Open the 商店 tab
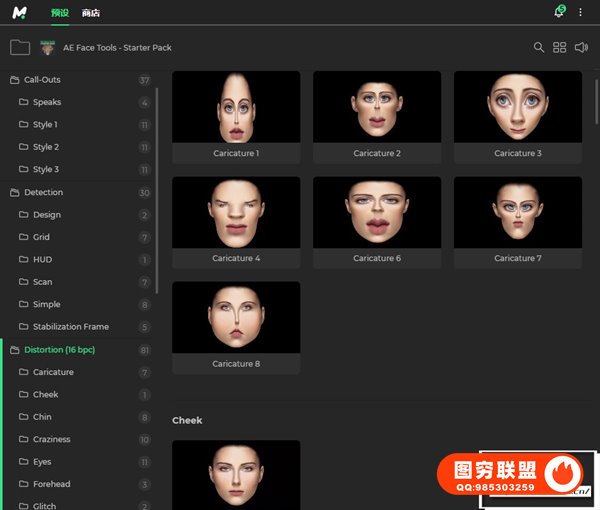The image size is (600, 510). tap(91, 13)
